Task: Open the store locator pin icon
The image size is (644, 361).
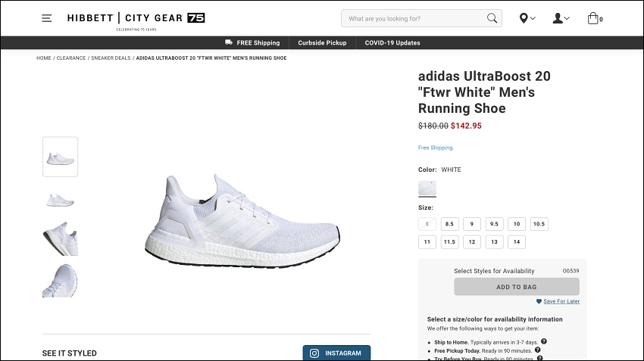Action: 524,18
